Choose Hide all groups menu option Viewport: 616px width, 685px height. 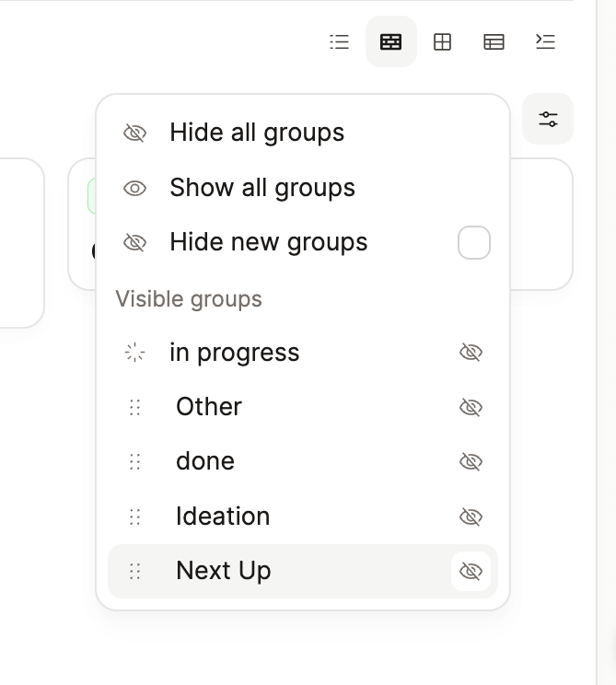[x=257, y=133]
